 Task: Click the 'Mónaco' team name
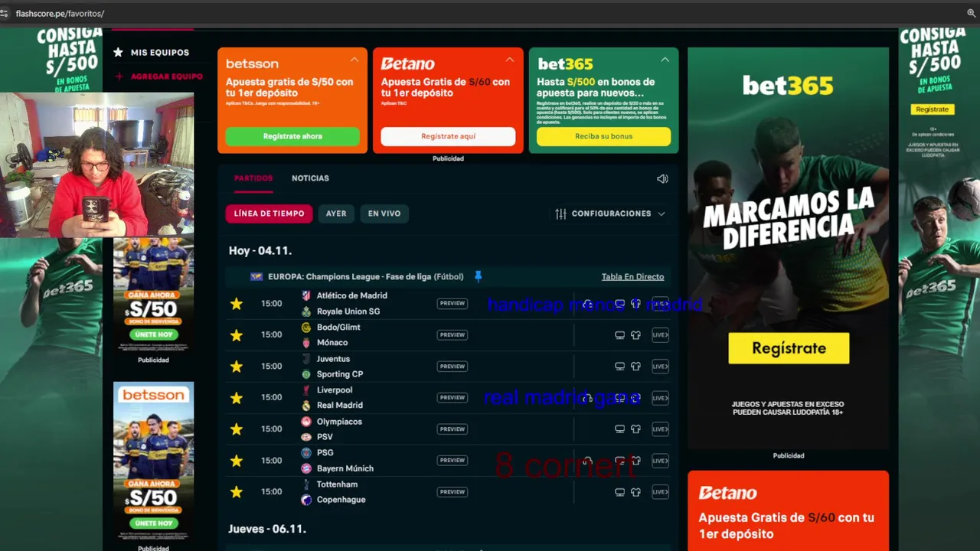click(332, 343)
